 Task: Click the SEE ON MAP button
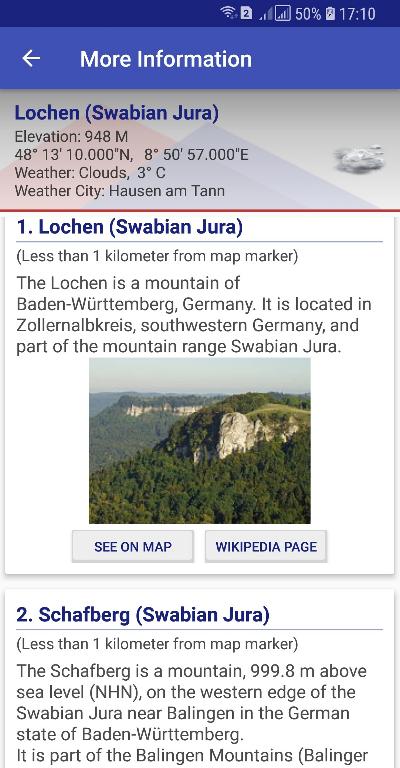[133, 547]
